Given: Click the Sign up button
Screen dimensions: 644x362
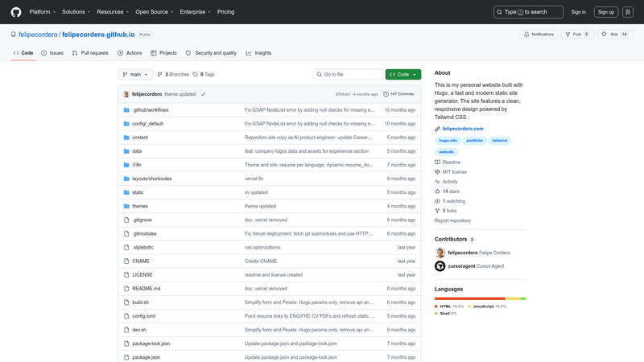Looking at the screenshot, I should (x=606, y=12).
